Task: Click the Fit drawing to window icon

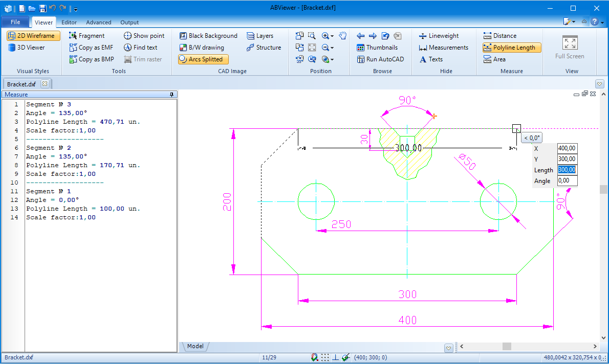Action: pyautogui.click(x=312, y=48)
